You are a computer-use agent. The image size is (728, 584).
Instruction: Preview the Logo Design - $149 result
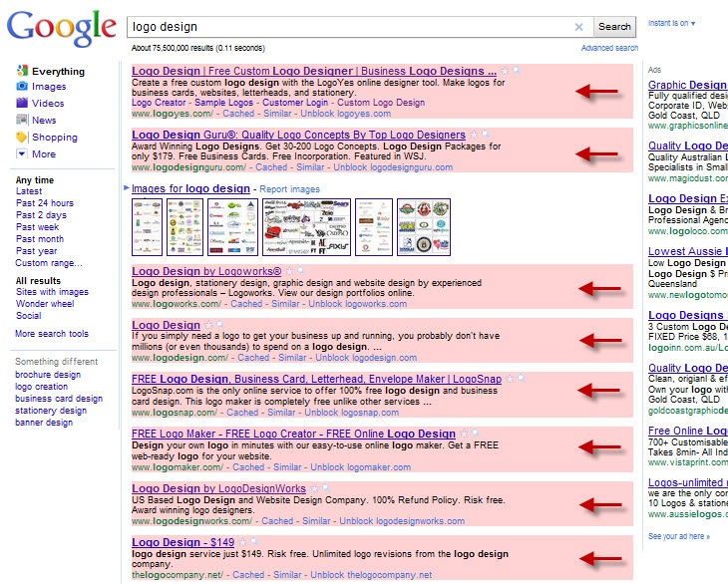point(254,541)
